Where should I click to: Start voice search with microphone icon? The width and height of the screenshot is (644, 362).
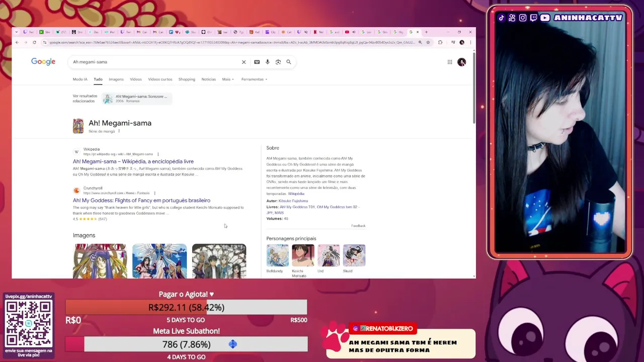pyautogui.click(x=267, y=62)
